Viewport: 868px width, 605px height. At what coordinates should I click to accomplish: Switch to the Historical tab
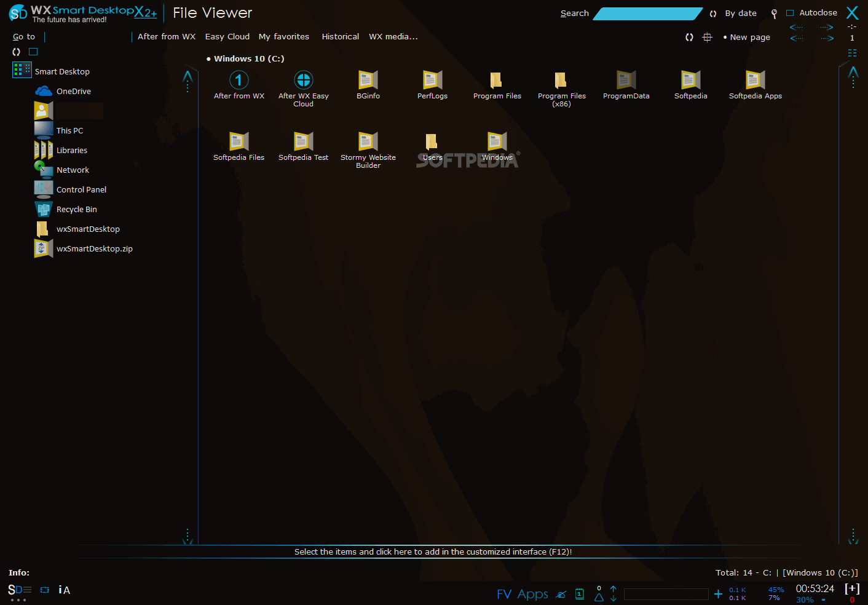(341, 37)
